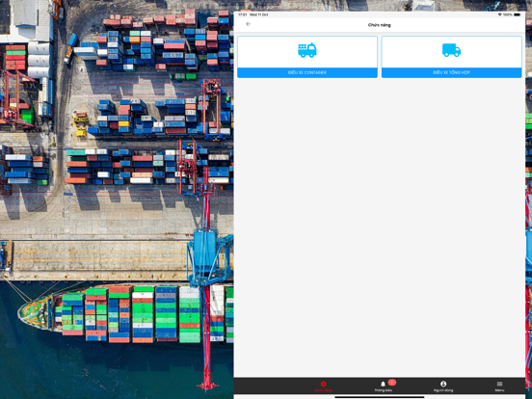532x399 pixels.
Task: Tap the general delivery truck icon
Action: click(451, 50)
